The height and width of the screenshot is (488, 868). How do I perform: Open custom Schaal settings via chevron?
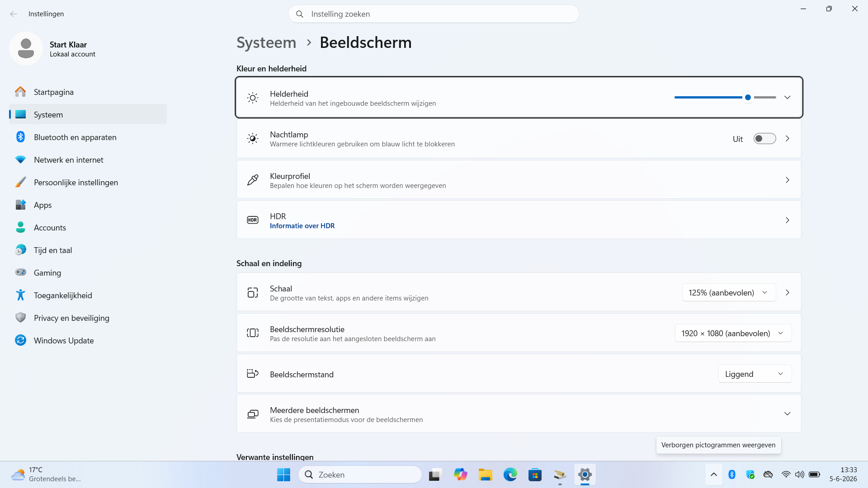[x=788, y=293]
